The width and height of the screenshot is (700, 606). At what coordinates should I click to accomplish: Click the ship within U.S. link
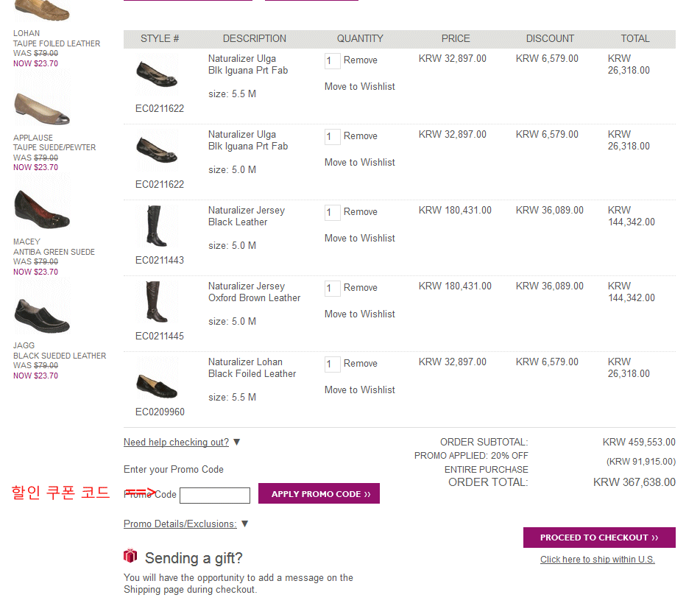(597, 560)
